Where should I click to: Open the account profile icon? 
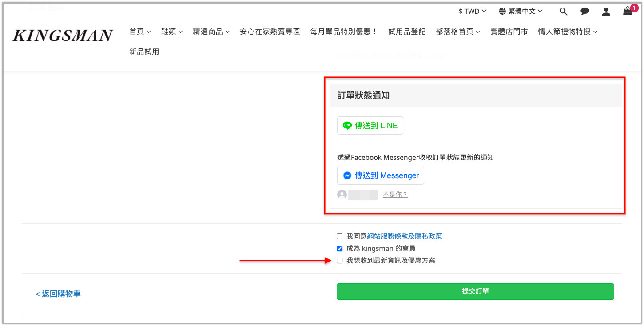coord(606,12)
